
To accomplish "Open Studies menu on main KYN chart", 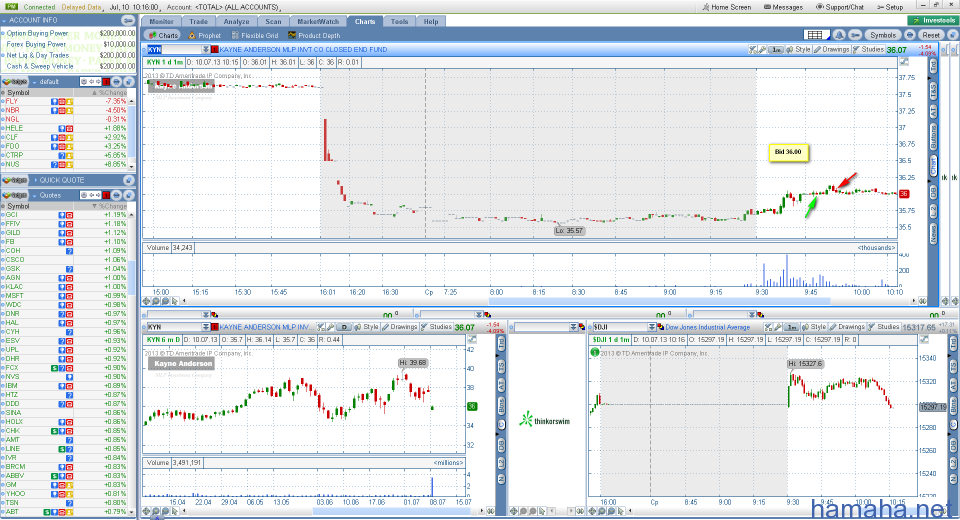I will point(868,50).
